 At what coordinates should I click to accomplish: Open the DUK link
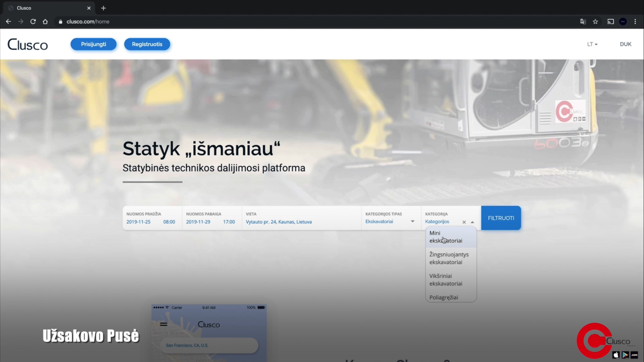625,44
